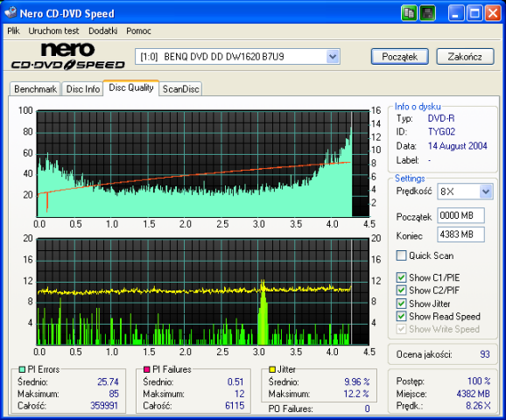506x420 pixels.
Task: Switch to the Disc Info tab
Action: (83, 88)
